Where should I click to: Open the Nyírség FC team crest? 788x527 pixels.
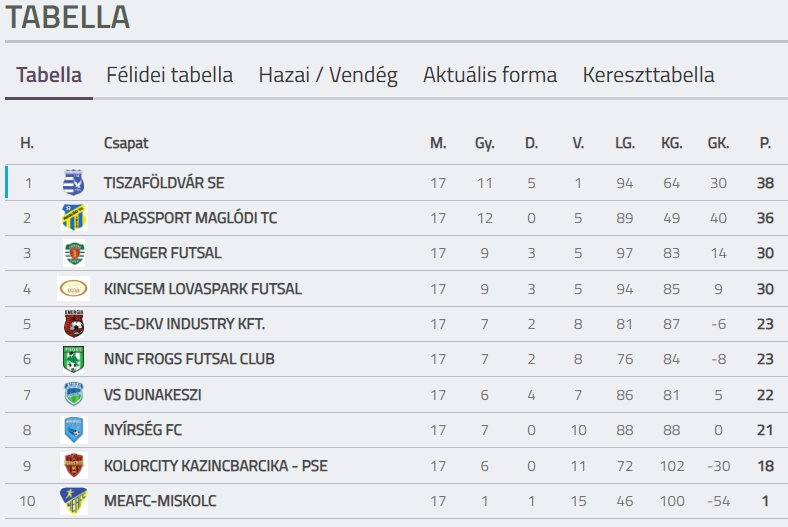[73, 430]
